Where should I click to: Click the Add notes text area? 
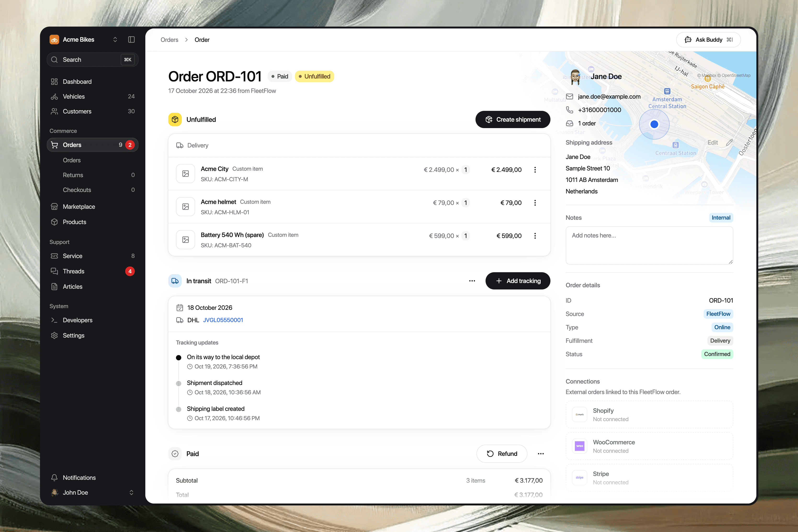(649, 245)
